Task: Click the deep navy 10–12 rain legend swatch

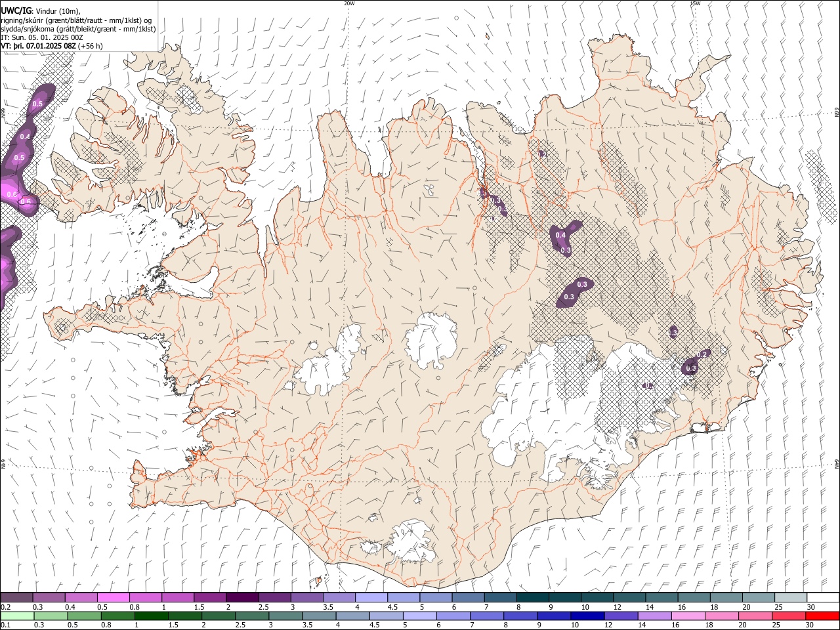Action: pos(586,616)
